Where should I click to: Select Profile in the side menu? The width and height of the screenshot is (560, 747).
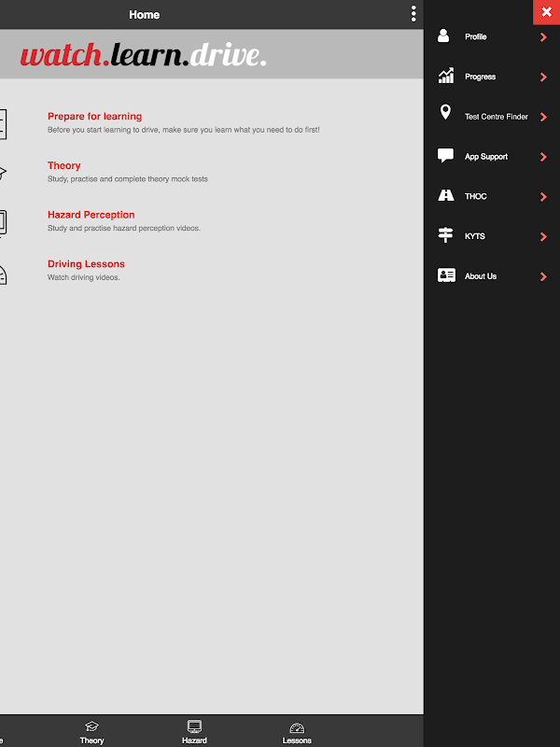(476, 36)
